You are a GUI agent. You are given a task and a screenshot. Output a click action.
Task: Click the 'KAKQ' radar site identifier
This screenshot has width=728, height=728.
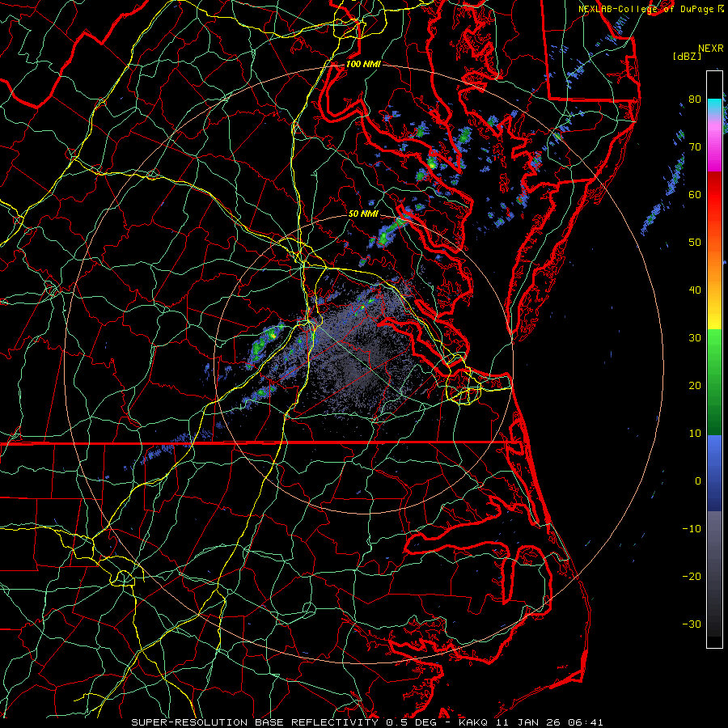473,722
